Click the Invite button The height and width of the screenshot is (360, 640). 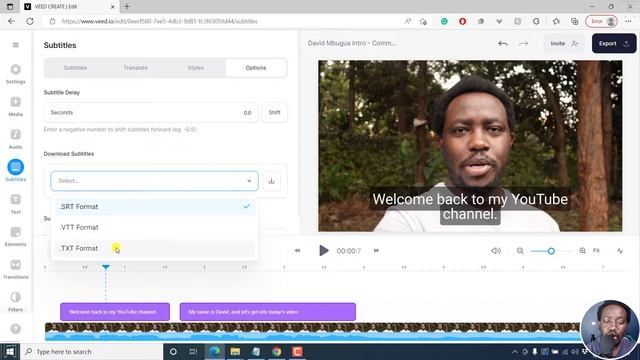564,43
